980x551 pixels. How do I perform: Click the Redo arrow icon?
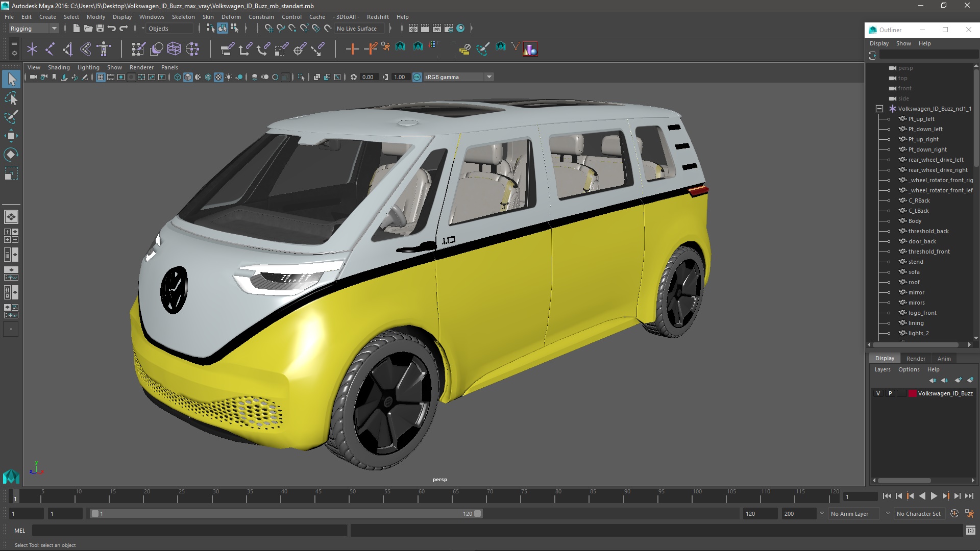(x=124, y=29)
